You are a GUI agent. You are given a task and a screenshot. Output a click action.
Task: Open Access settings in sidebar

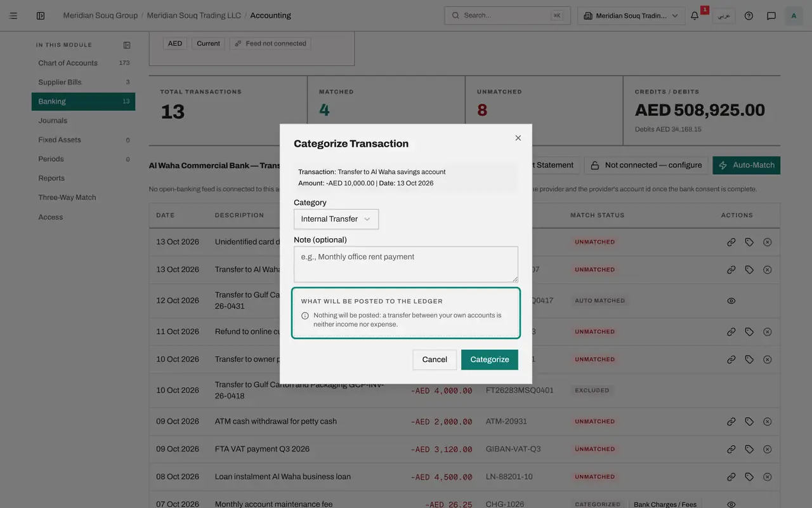click(83, 217)
